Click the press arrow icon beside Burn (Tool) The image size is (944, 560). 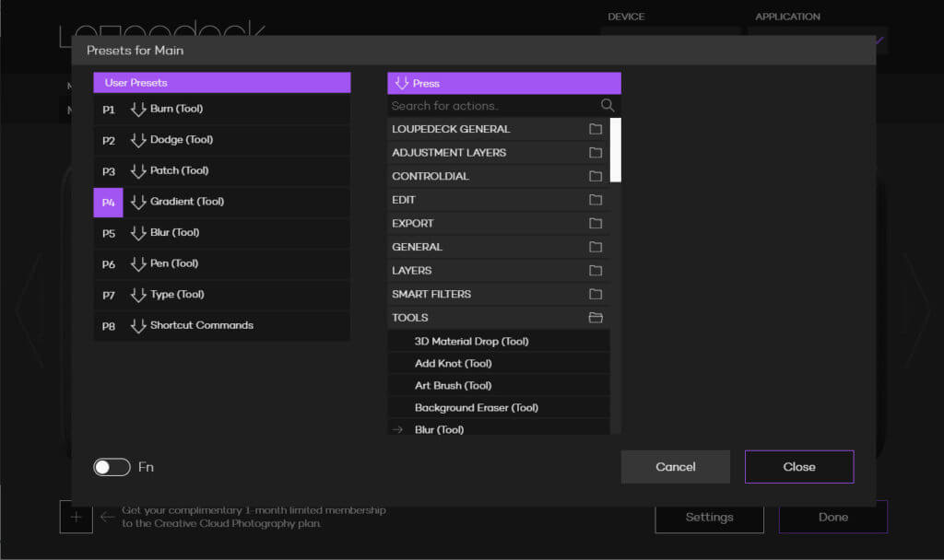[x=138, y=110]
